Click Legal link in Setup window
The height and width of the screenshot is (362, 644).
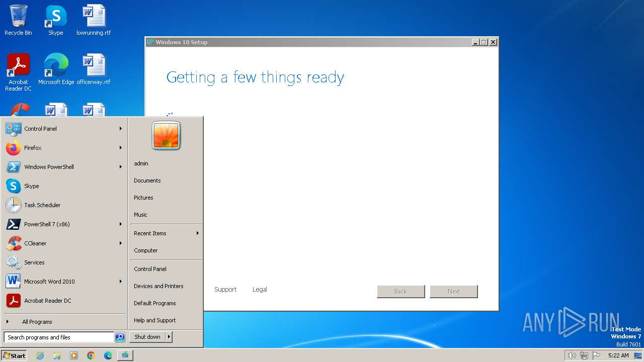[260, 290]
